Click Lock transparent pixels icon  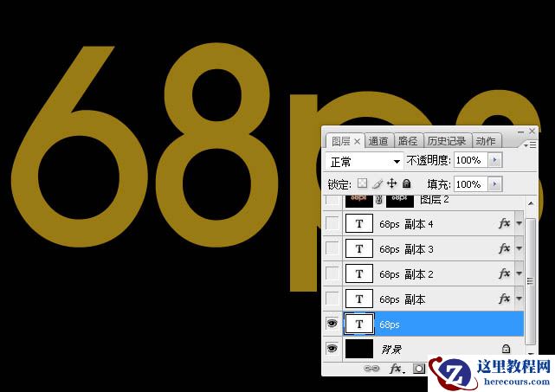pyautogui.click(x=362, y=183)
